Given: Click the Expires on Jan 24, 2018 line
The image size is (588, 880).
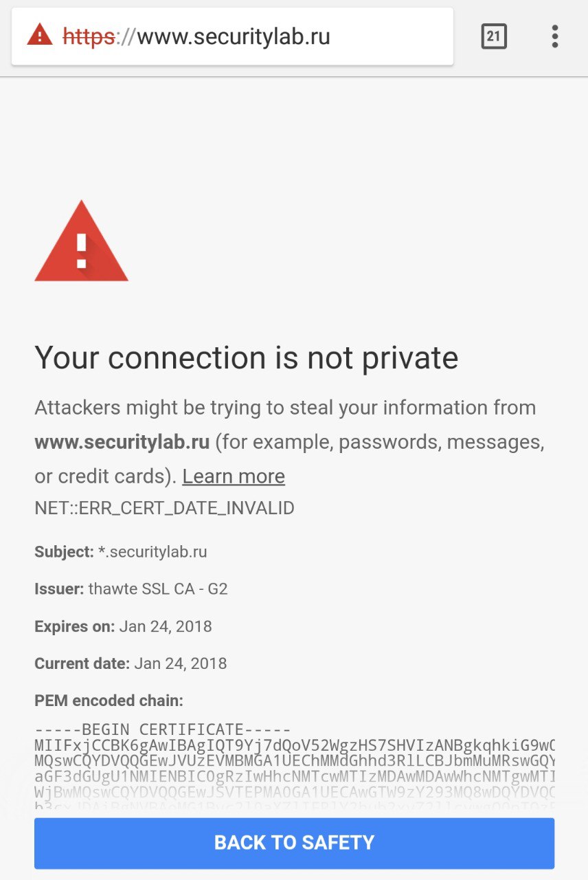Looking at the screenshot, I should pos(123,626).
